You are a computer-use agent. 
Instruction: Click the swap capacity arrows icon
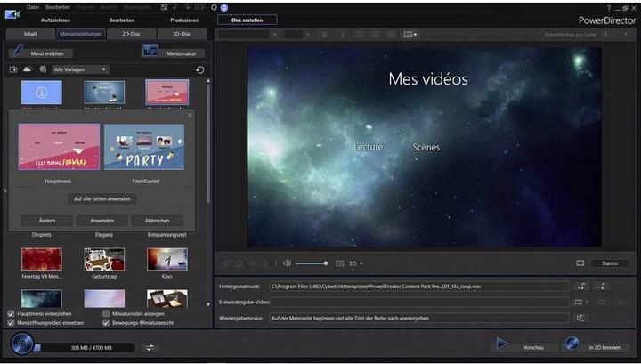click(150, 348)
